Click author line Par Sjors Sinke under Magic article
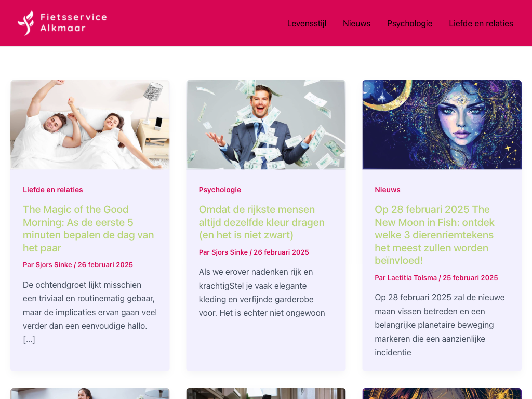 click(x=78, y=264)
